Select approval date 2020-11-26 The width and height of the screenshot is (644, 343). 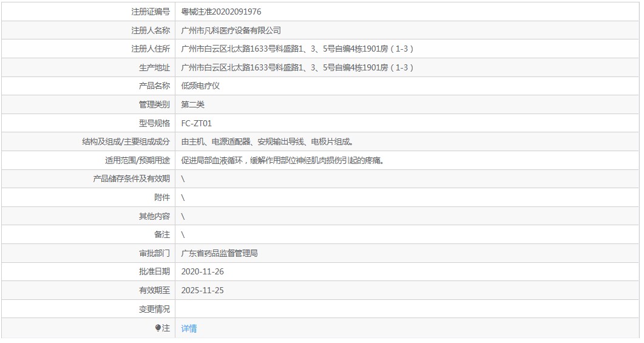(203, 271)
